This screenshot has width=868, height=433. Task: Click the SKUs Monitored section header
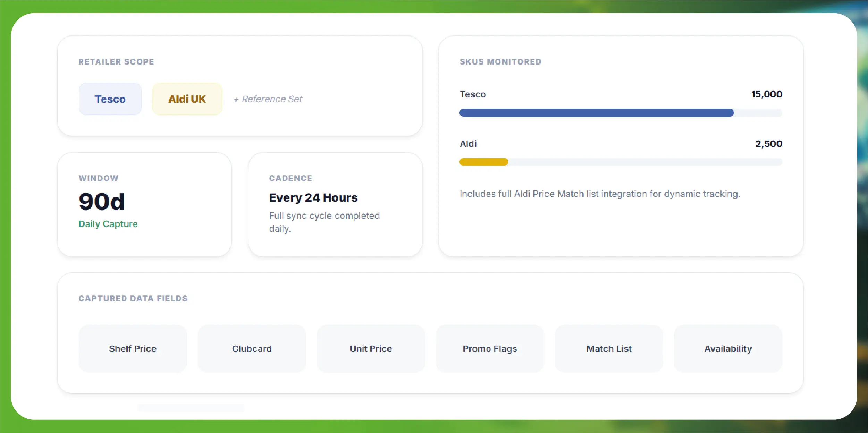click(x=500, y=62)
